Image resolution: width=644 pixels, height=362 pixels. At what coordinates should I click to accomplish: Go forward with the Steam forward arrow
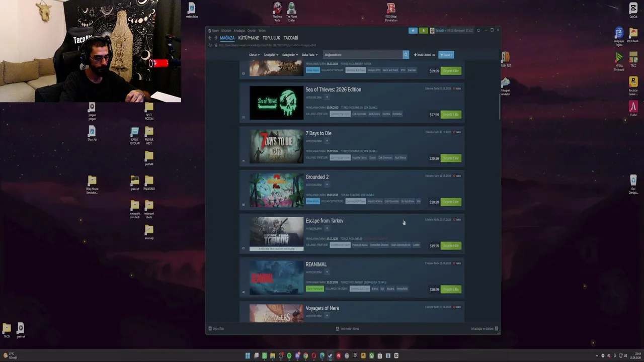[x=216, y=38]
